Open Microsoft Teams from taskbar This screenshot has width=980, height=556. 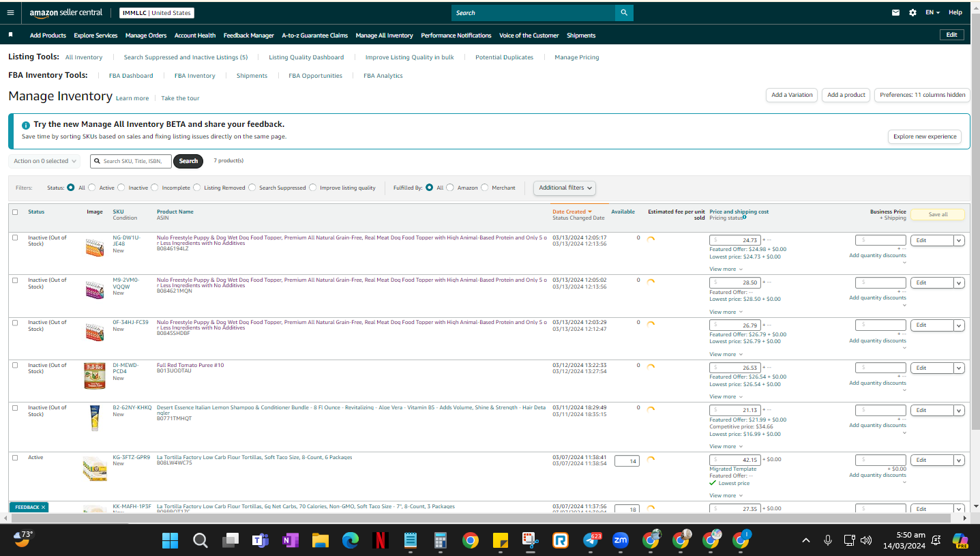(261, 541)
